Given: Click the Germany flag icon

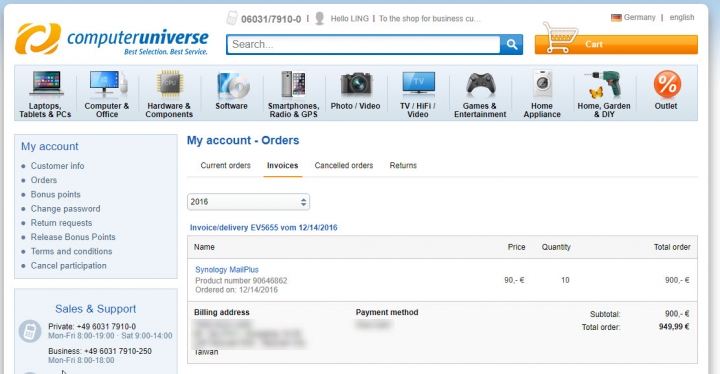Looking at the screenshot, I should click(616, 17).
